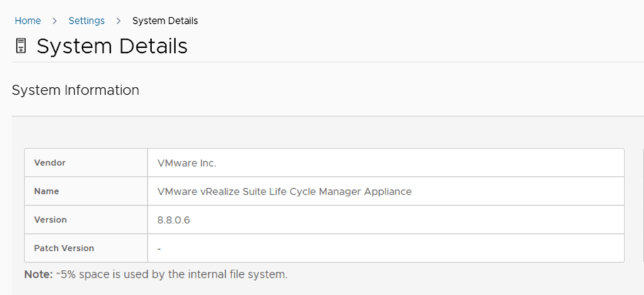Image resolution: width=644 pixels, height=295 pixels.
Task: Click the dash value in the Patch Version row
Action: click(159, 248)
